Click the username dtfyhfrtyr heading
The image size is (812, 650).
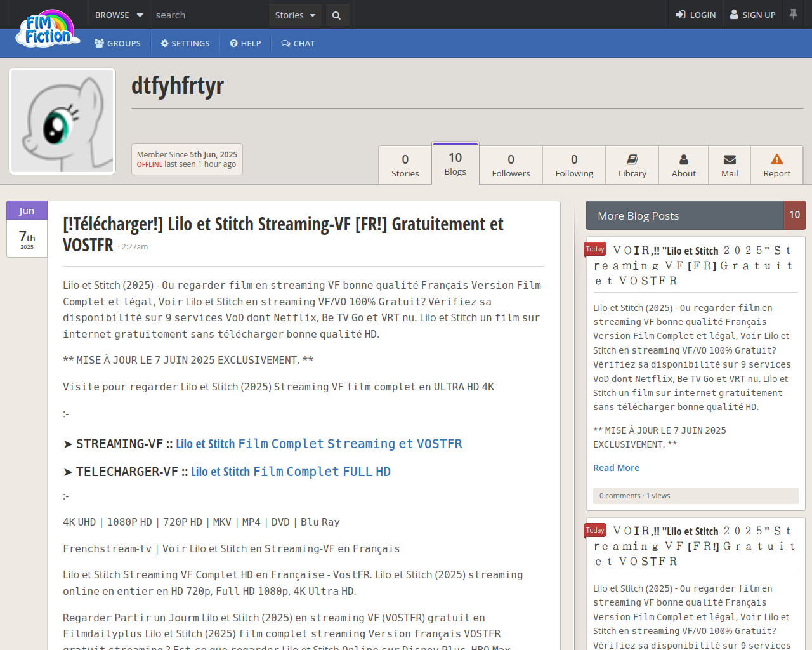click(178, 85)
